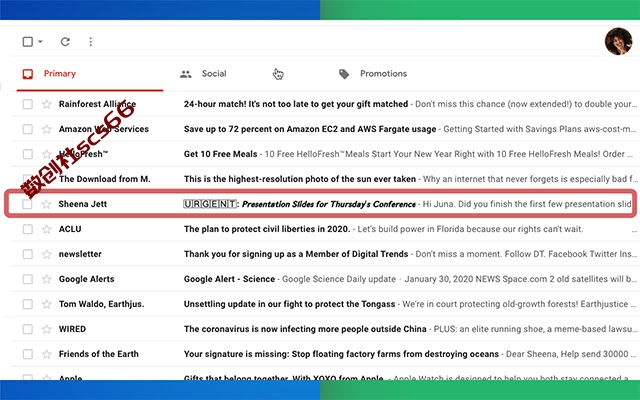Switch to the Social tab
Image resolution: width=640 pixels, height=400 pixels.
(214, 74)
